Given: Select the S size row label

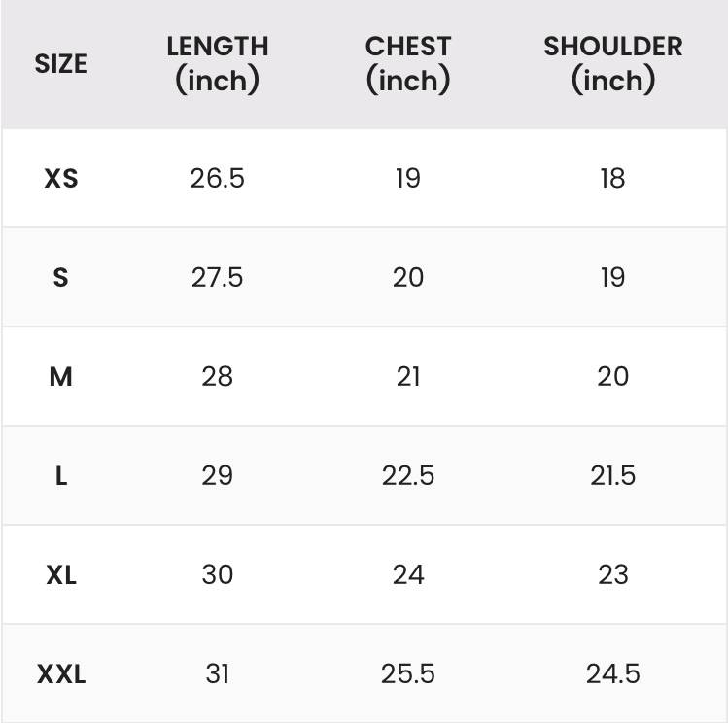Looking at the screenshot, I should click(61, 278).
